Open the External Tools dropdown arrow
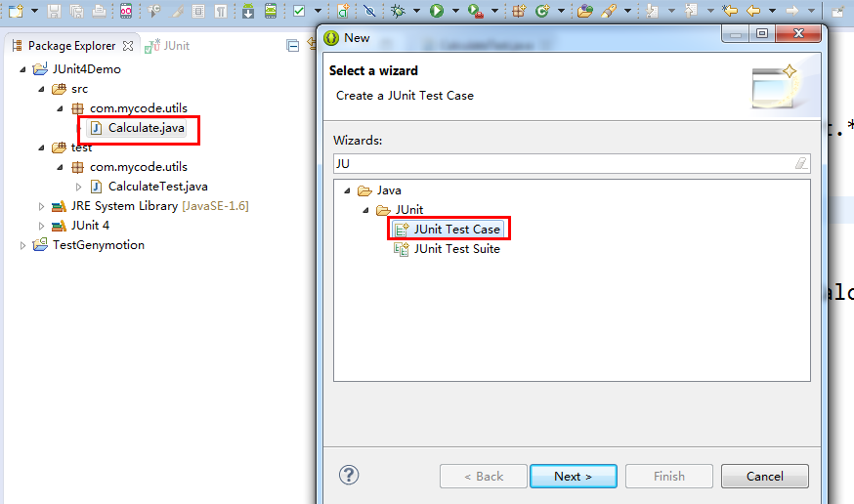 494,11
